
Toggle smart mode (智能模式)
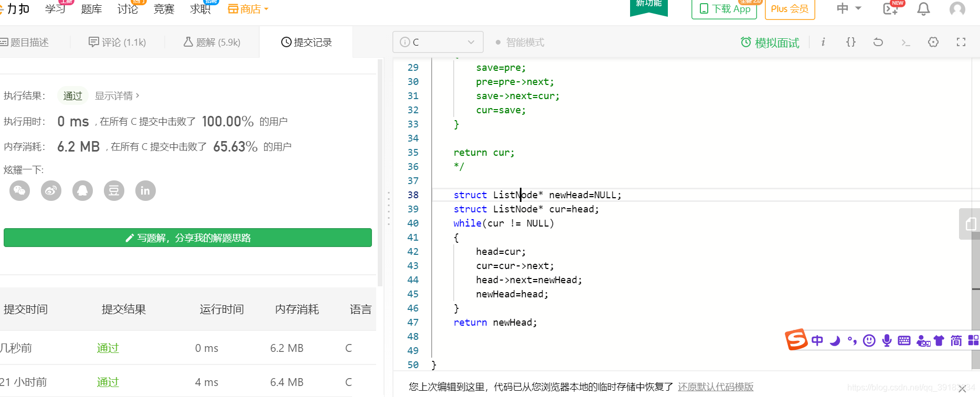coord(520,42)
